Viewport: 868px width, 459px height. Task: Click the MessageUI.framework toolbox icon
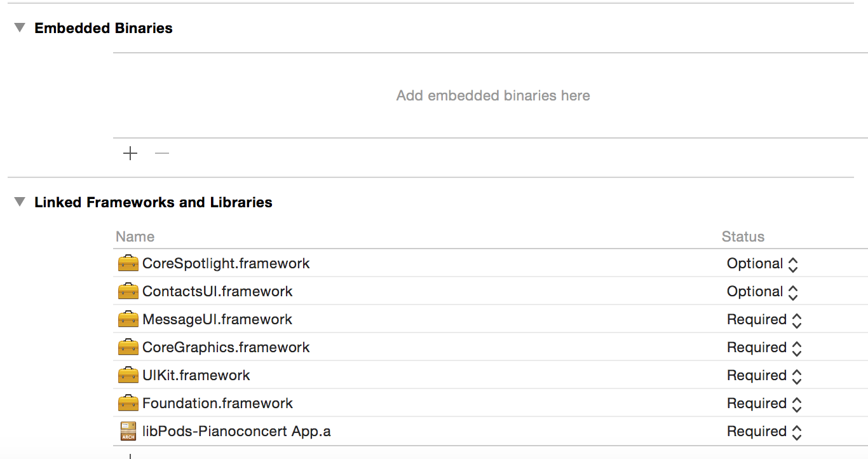pos(128,319)
